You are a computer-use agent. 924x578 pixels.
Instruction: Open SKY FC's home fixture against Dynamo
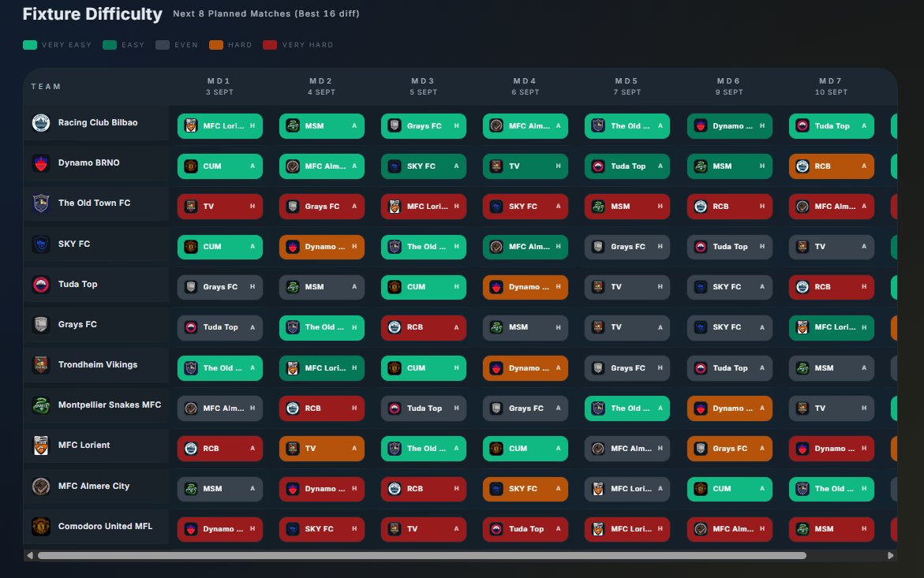(x=321, y=247)
